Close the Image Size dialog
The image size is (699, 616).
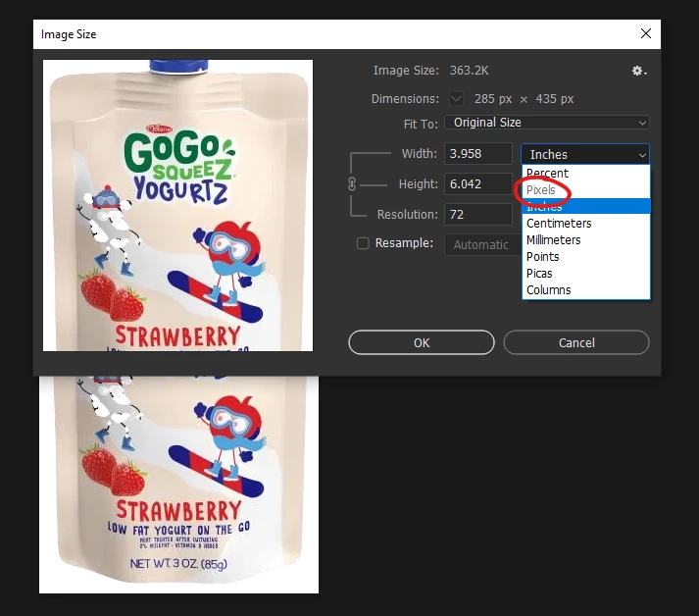pyautogui.click(x=645, y=33)
